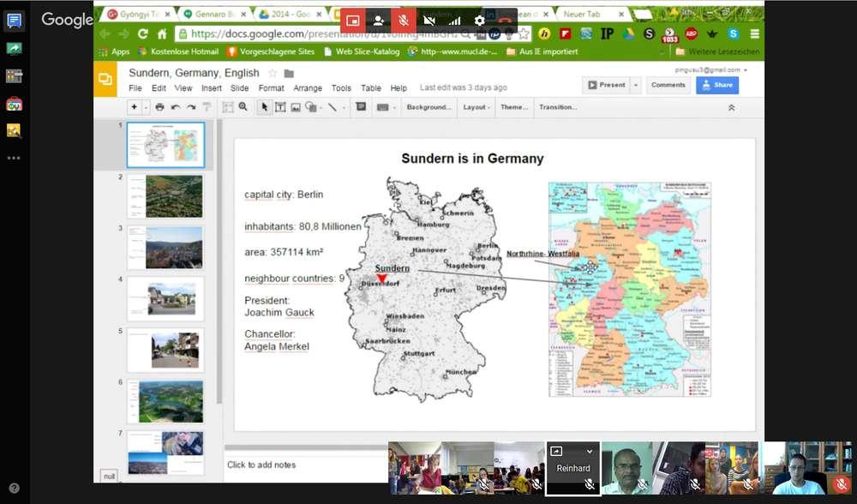857x504 pixels.
Task: Open the Kostenlose Hotmail bookmark
Action: point(179,51)
